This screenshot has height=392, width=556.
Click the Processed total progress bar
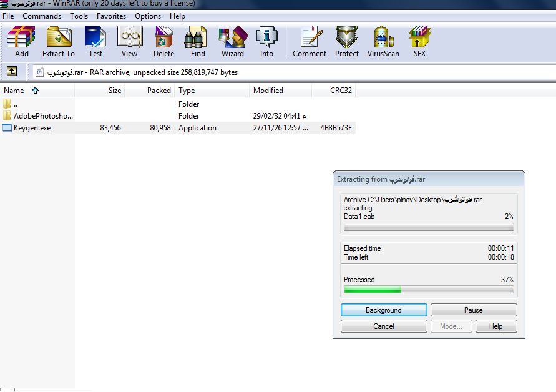tap(429, 290)
